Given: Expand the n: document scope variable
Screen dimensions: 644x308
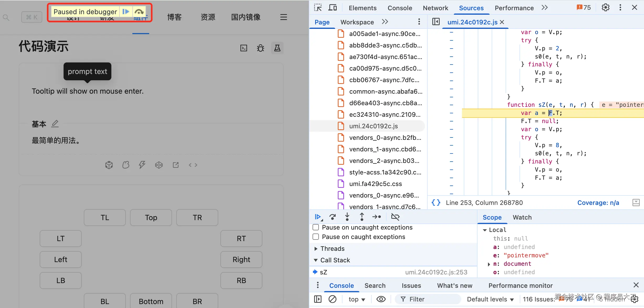Looking at the screenshot, I should click(x=489, y=264).
